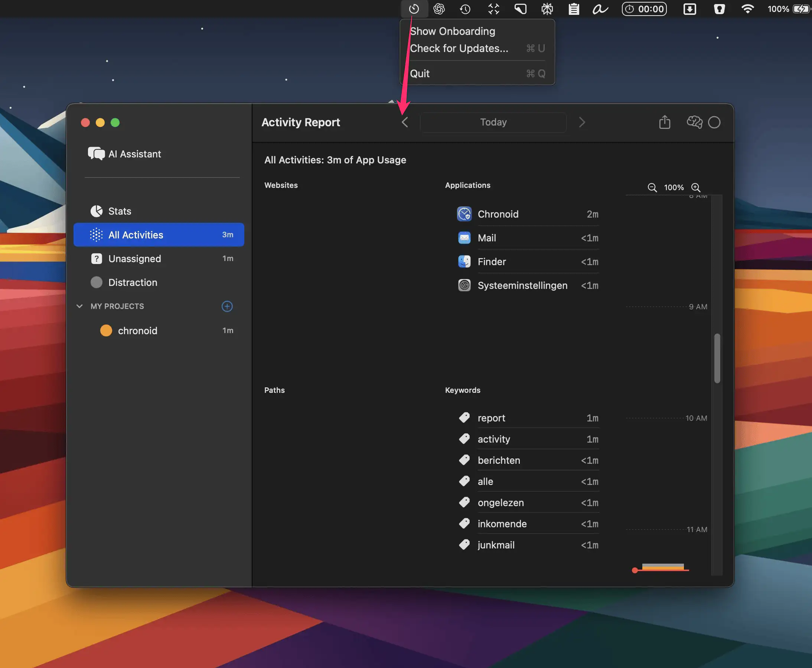812x668 pixels.
Task: Open the ChatGPT icon in menu bar
Action: (439, 9)
